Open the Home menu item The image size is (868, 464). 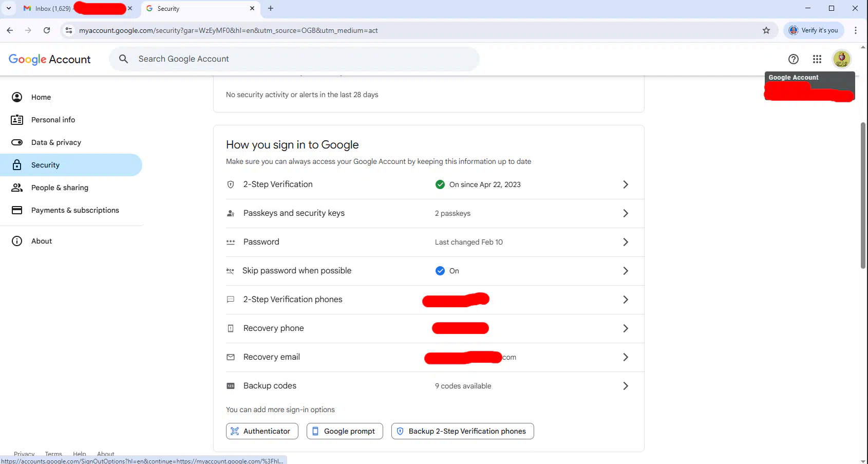point(71,97)
